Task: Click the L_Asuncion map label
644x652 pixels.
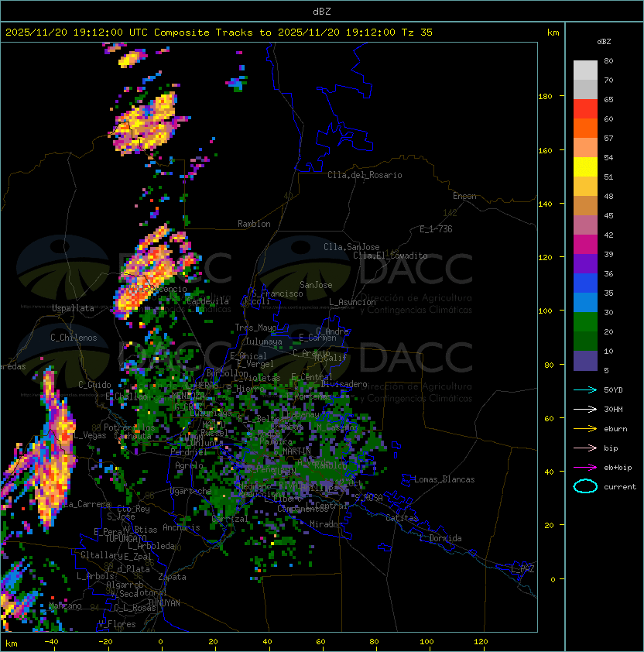Action: 352,302
